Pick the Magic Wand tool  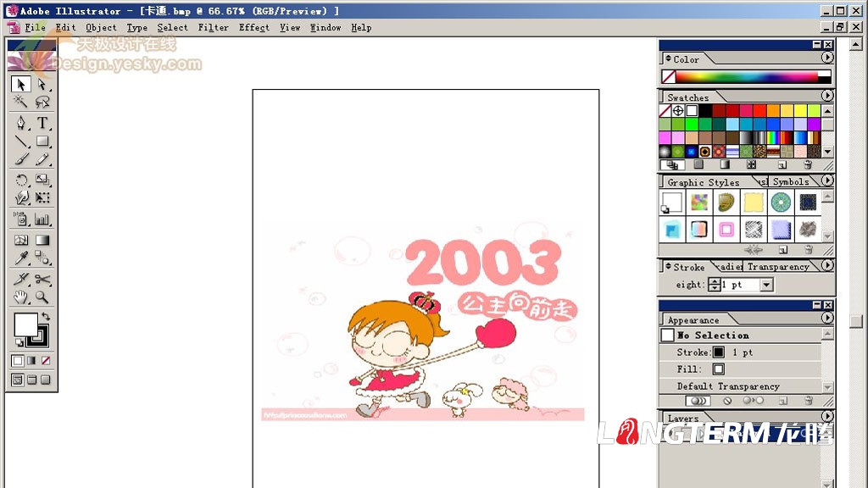[x=21, y=102]
